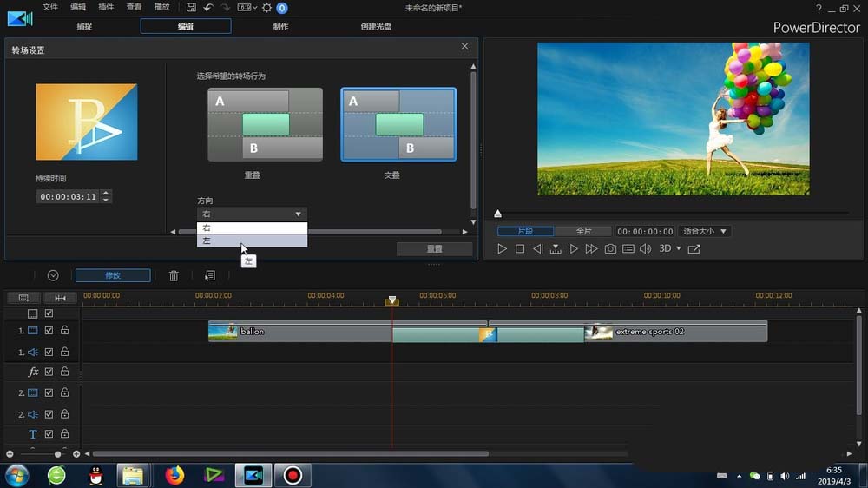Uncheck the title track T checkbox
Screen dimensions: 868x488
pyautogui.click(x=49, y=434)
